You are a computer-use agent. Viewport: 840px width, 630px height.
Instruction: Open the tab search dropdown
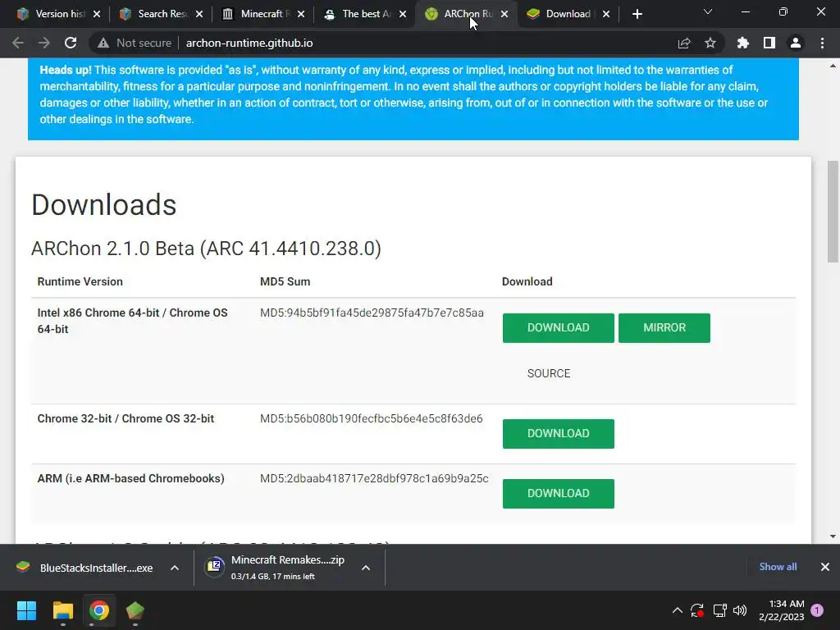708,11
